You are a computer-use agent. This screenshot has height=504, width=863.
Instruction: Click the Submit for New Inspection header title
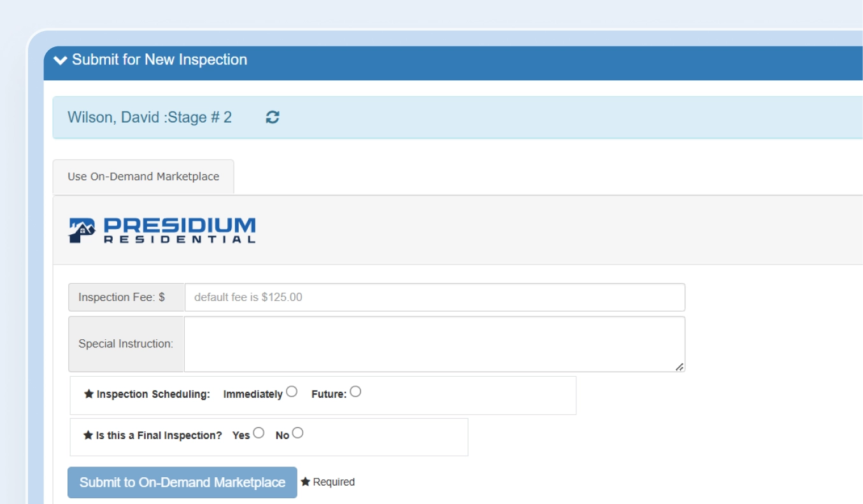[x=159, y=60]
